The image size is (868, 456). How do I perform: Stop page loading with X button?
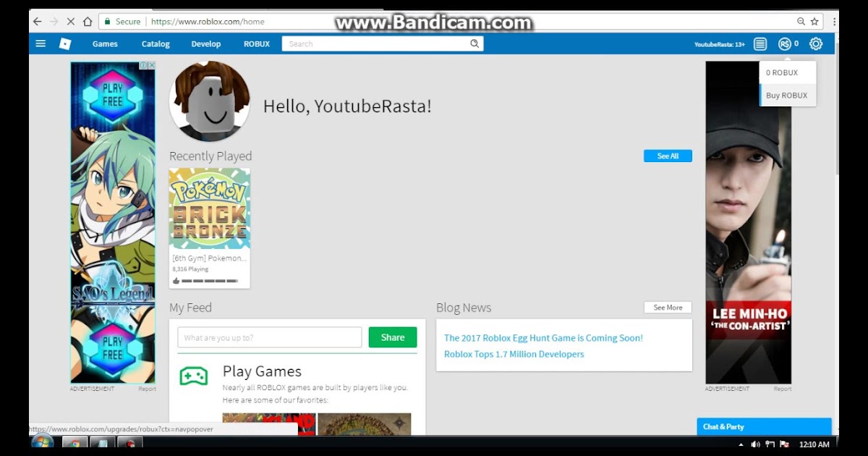(x=71, y=22)
